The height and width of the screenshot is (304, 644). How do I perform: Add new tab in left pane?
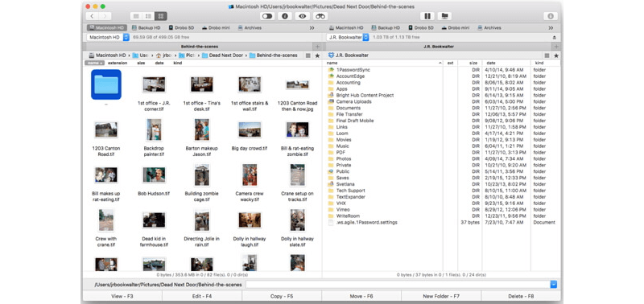(x=317, y=47)
